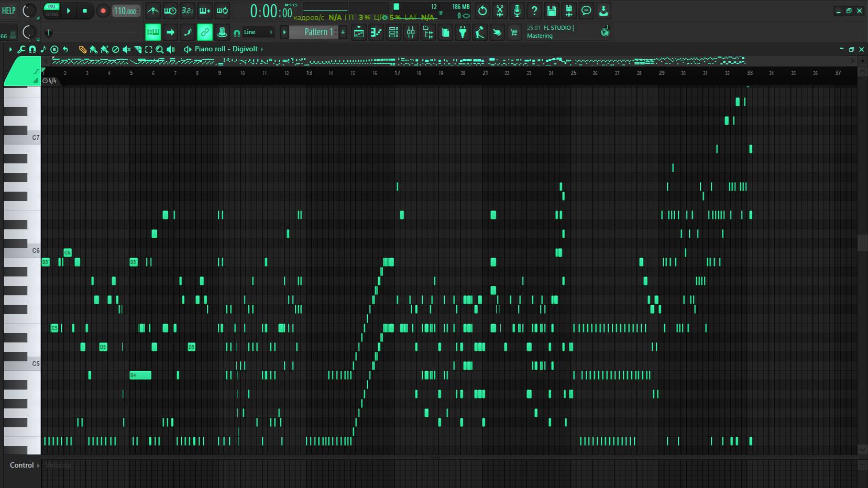Open the piano roll stamp note menu

(43, 49)
